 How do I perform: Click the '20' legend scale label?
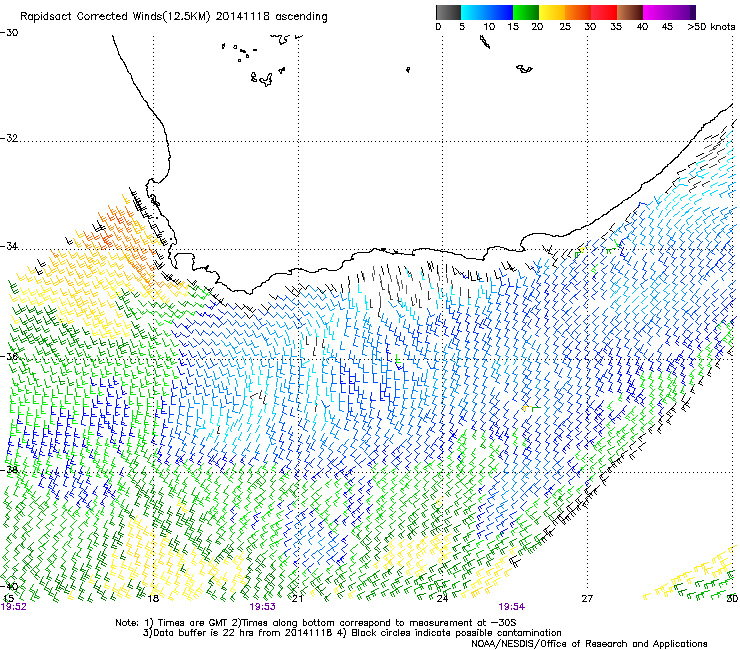(537, 27)
